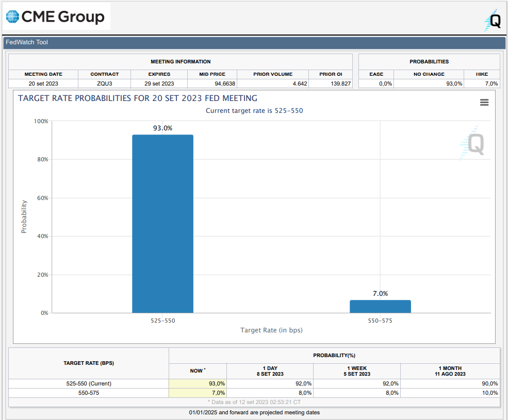
Task: Click the 1 MONTH 90,0% cell
Action: coord(450,383)
